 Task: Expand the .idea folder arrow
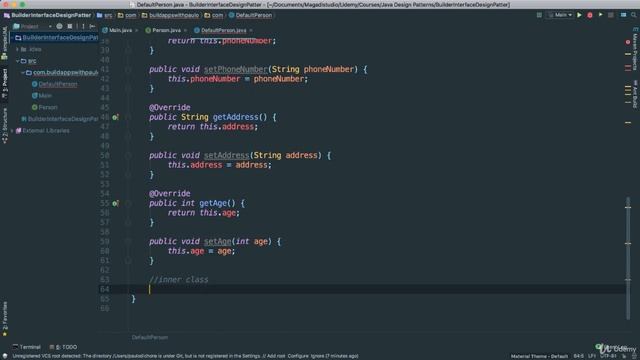click(17, 49)
